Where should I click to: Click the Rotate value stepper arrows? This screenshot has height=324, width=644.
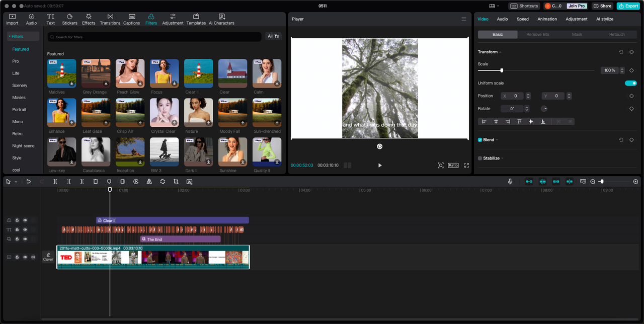point(527,109)
